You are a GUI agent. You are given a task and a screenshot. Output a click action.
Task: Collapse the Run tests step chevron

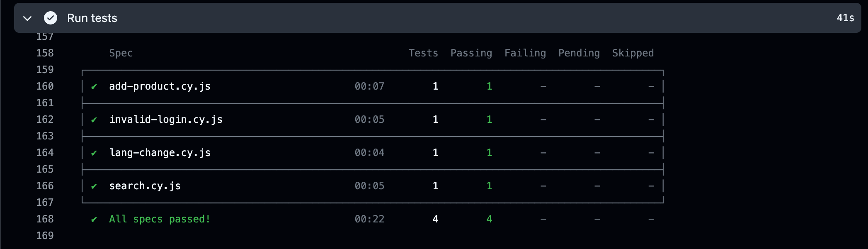coord(27,18)
